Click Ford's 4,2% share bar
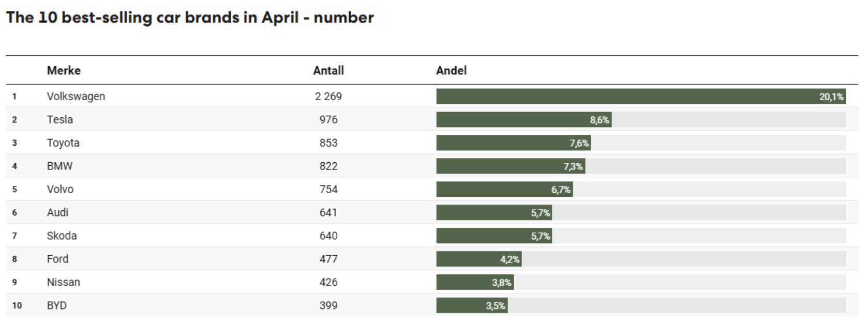The height and width of the screenshot is (327, 868). [x=478, y=259]
